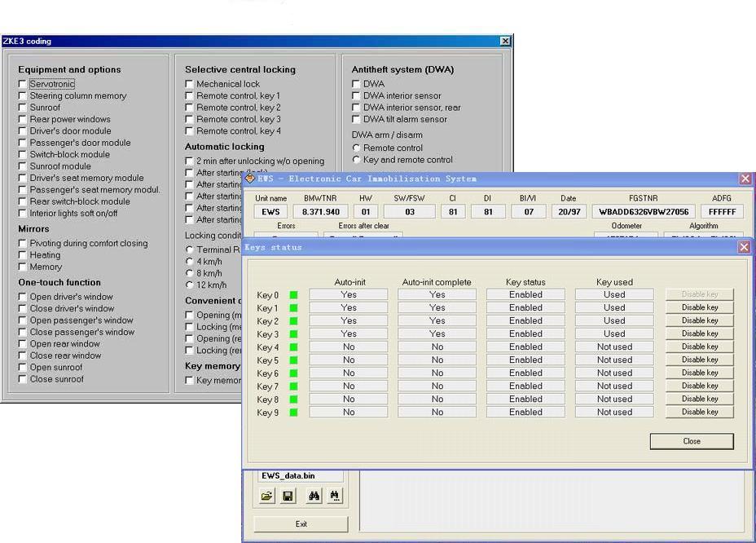The width and height of the screenshot is (756, 543).
Task: Enable the Servotronic checkbox
Action: coord(22,84)
